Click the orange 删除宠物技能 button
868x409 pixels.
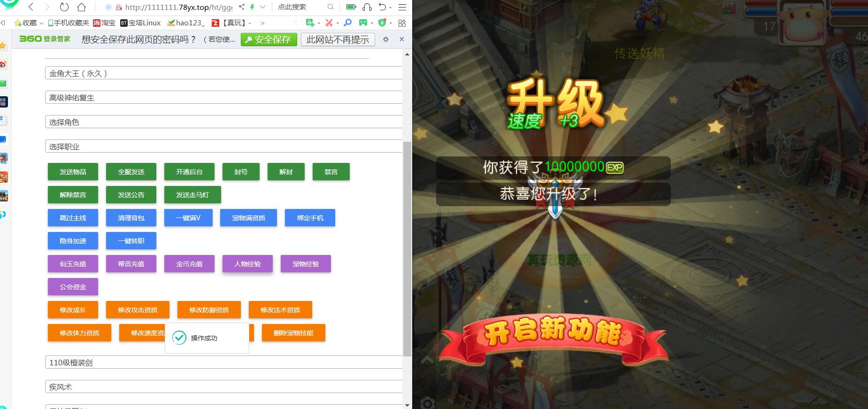[x=293, y=333]
